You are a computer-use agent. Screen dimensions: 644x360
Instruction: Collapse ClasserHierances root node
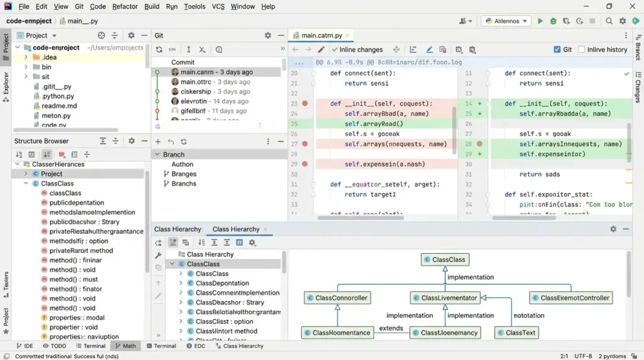(17, 164)
